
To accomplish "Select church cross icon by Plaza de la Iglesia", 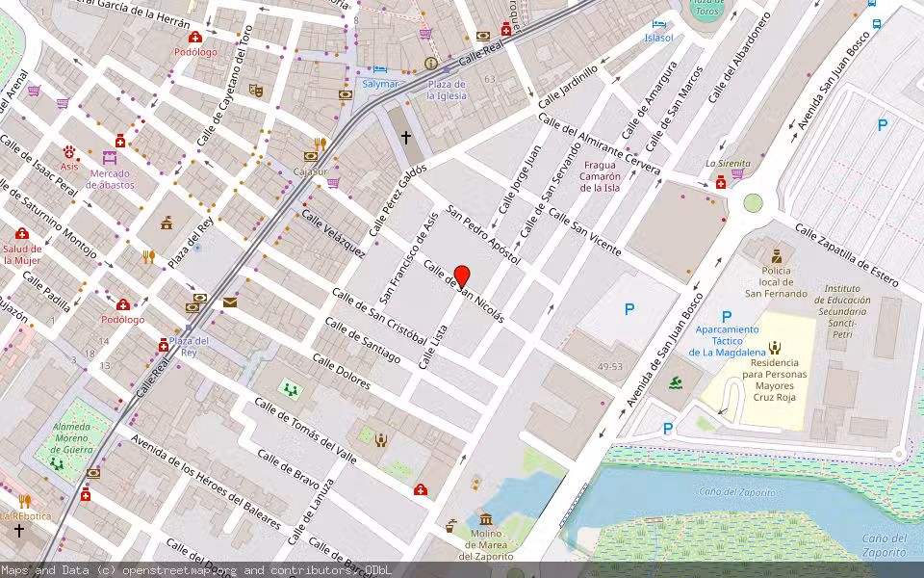I will click(406, 138).
